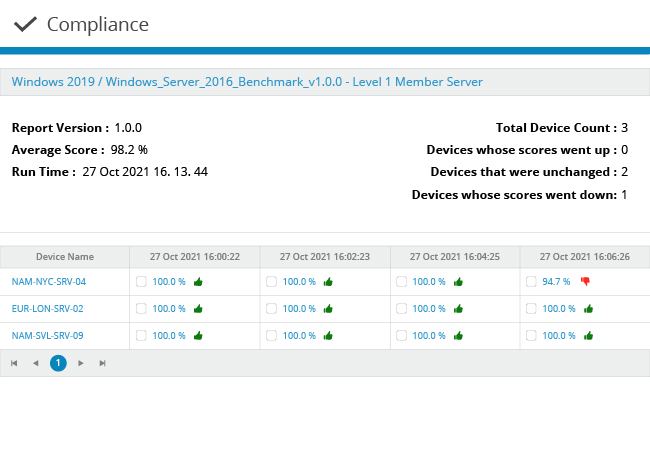This screenshot has width=650, height=457.
Task: Open device EUR-LON-SRV-02
Action: 47,309
